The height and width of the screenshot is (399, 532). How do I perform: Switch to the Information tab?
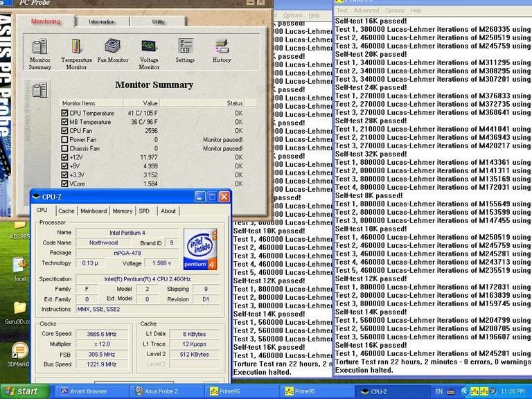click(102, 21)
